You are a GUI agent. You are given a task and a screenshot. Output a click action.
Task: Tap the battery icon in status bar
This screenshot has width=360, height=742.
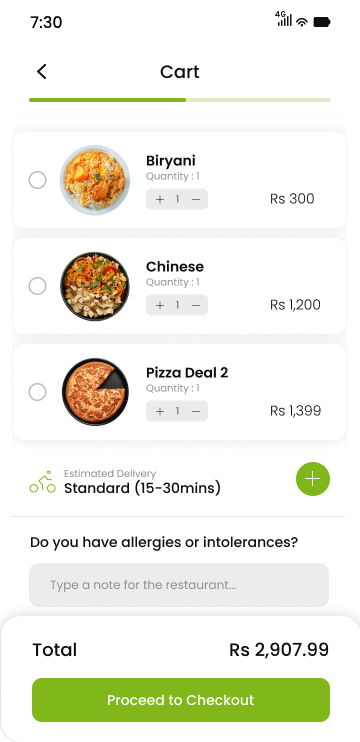tap(322, 22)
